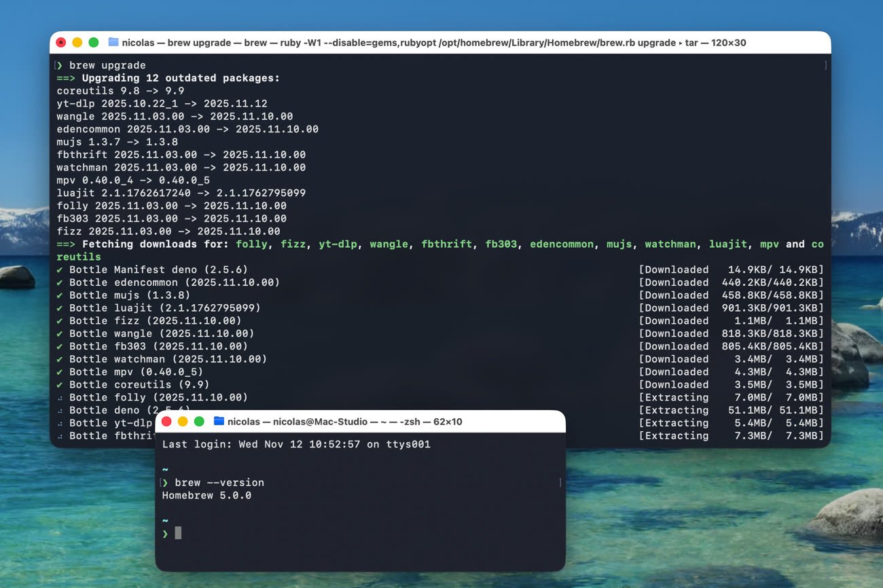Click the checkmark next to Bottle coreutils (9.9)
Image resolution: width=883 pixels, height=588 pixels.
[x=60, y=384]
